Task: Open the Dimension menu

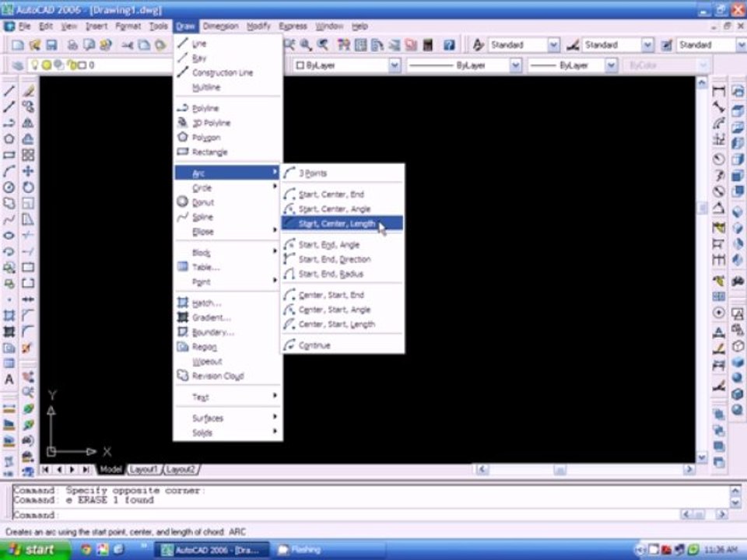Action: pyautogui.click(x=220, y=26)
